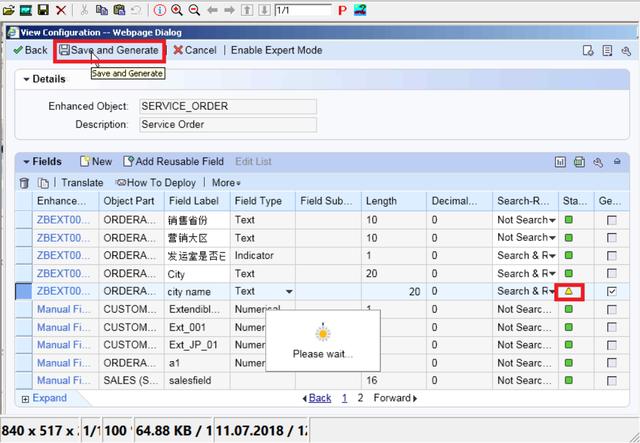
Task: Toggle the checkbox in the Indicator row
Action: click(611, 256)
